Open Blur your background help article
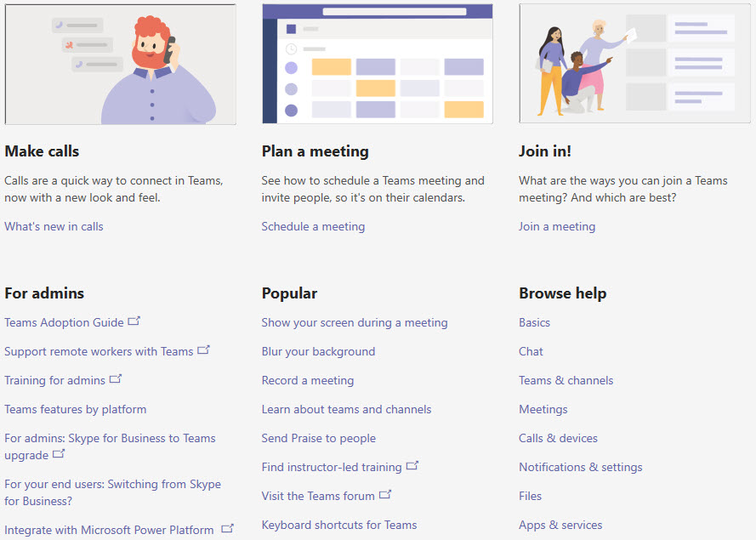Screen dimensions: 756x540 pos(318,351)
